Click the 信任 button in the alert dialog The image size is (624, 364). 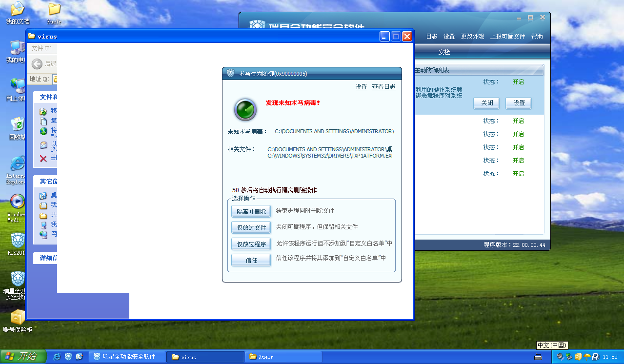tap(251, 260)
